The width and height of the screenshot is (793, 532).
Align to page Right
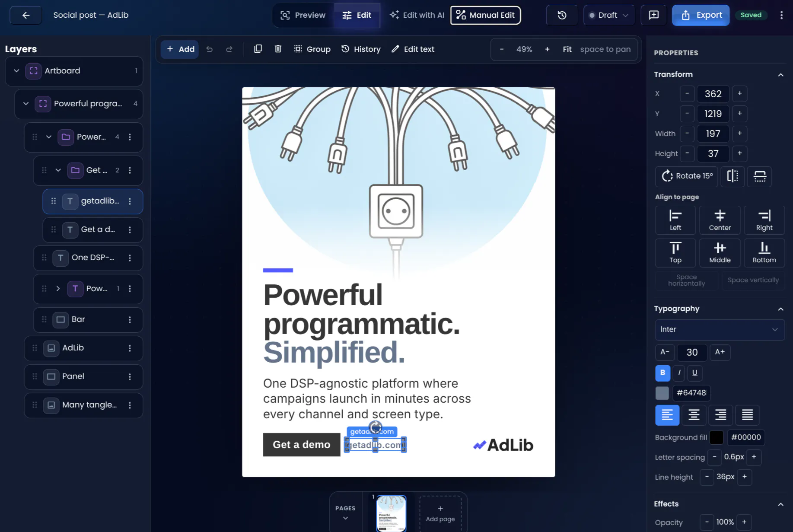click(764, 220)
